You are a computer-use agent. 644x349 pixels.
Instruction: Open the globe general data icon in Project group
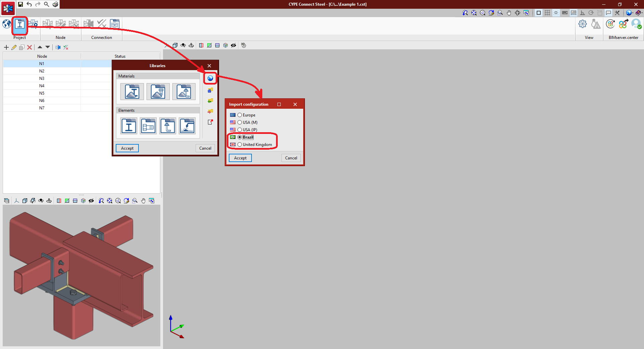click(7, 24)
